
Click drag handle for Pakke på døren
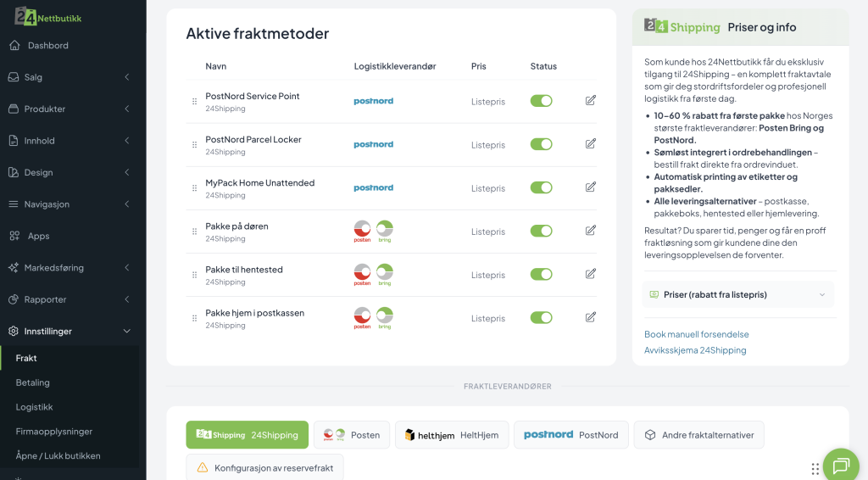pyautogui.click(x=194, y=232)
